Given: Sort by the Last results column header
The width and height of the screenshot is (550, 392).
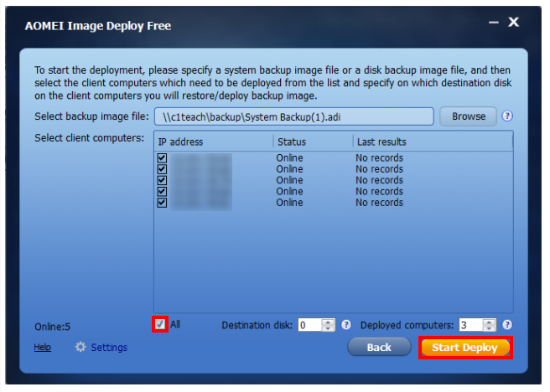Looking at the screenshot, I should click(433, 142).
